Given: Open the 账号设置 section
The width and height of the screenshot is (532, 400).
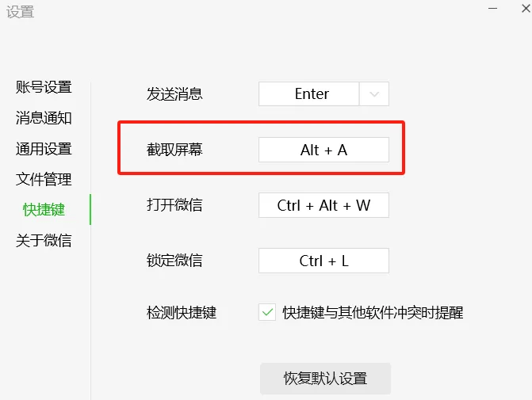Looking at the screenshot, I should click(x=44, y=87).
